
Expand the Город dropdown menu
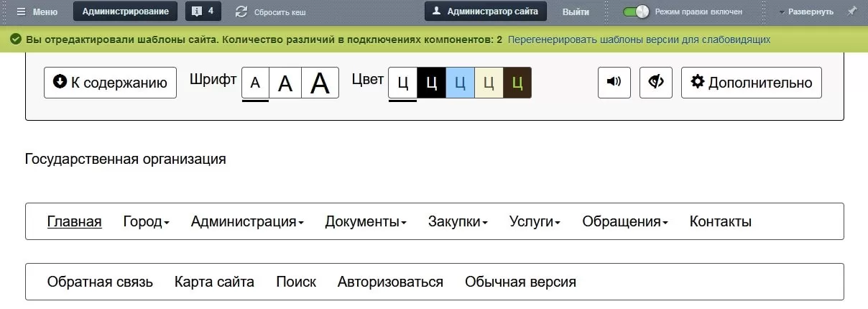[x=146, y=221]
